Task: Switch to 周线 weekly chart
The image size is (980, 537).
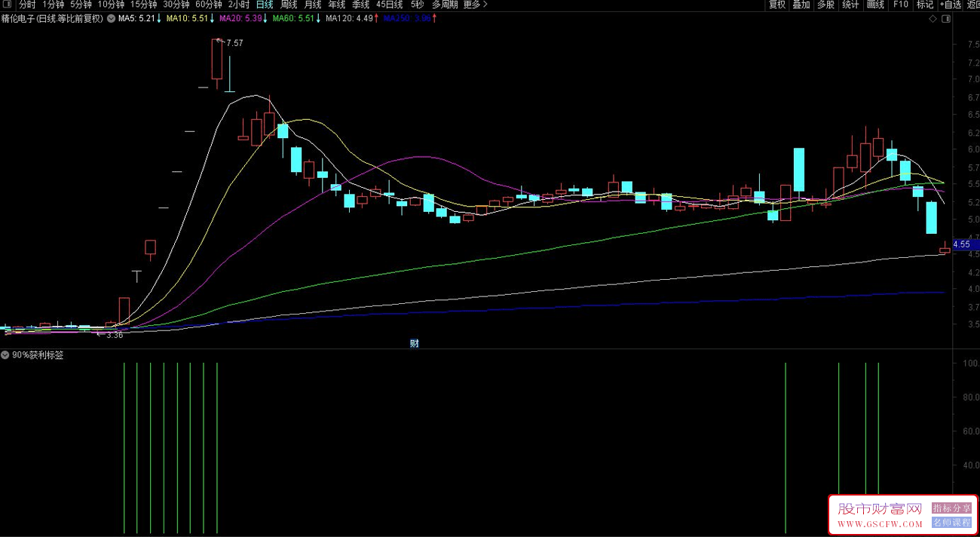Action: coord(289,5)
